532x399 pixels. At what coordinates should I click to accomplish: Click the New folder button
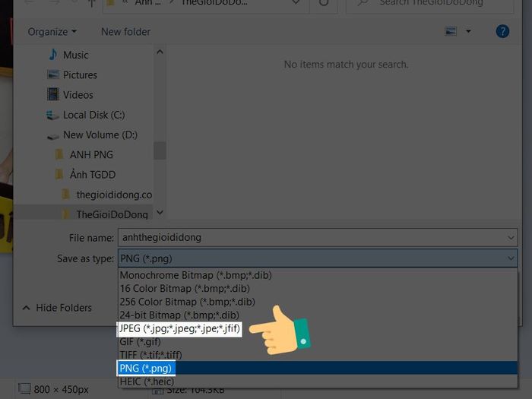point(125,32)
